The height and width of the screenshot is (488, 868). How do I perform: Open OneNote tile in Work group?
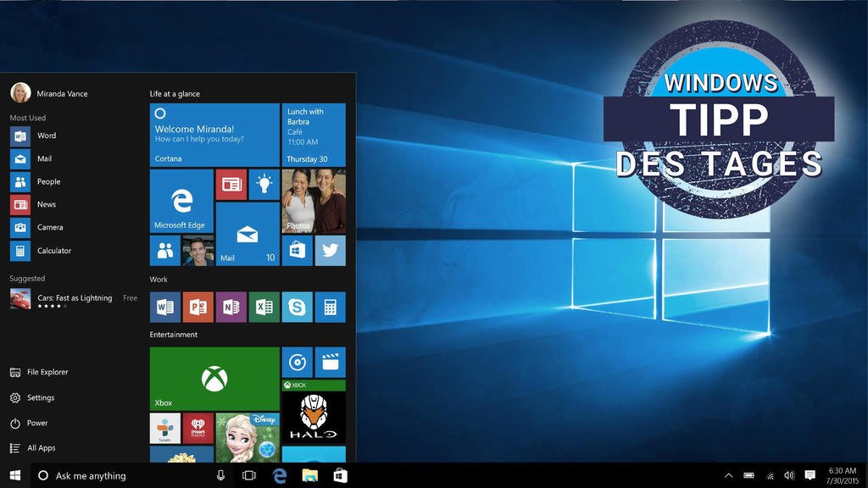(x=231, y=307)
